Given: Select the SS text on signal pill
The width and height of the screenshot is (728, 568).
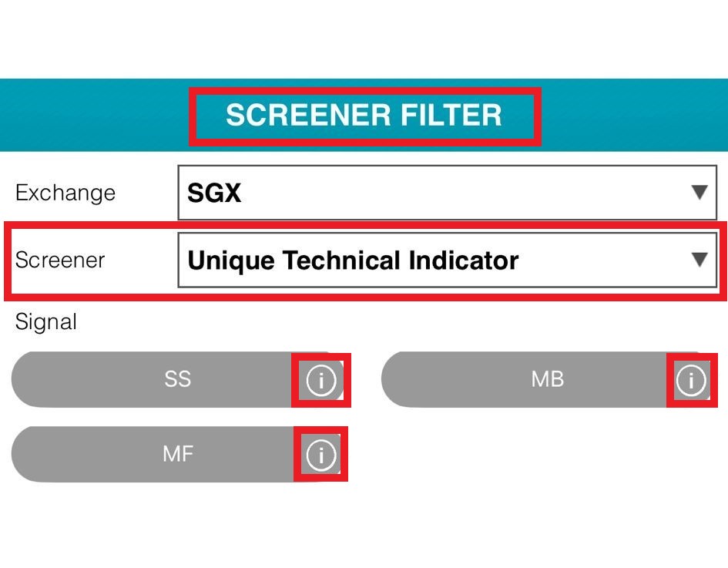Looking at the screenshot, I should (x=178, y=379).
